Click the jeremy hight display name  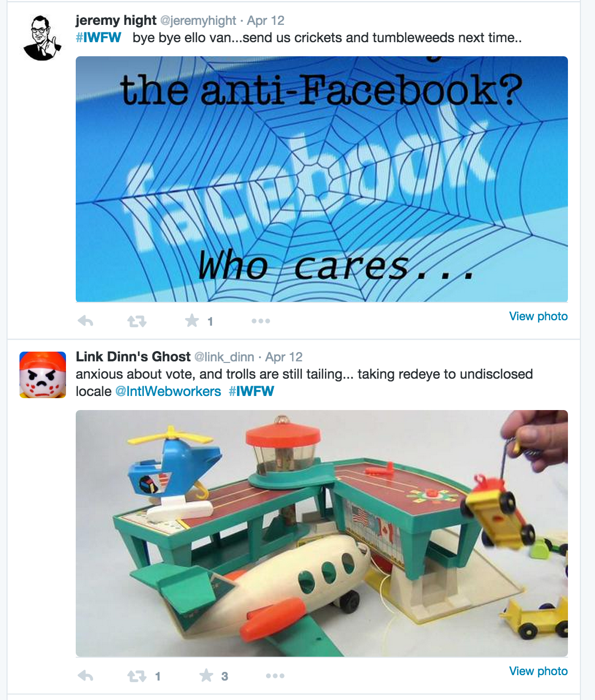[116, 21]
